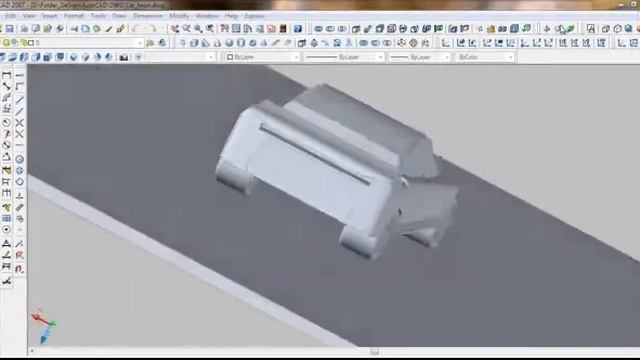Click the Cut scissors icon
The width and height of the screenshot is (640, 360).
(x=74, y=29)
